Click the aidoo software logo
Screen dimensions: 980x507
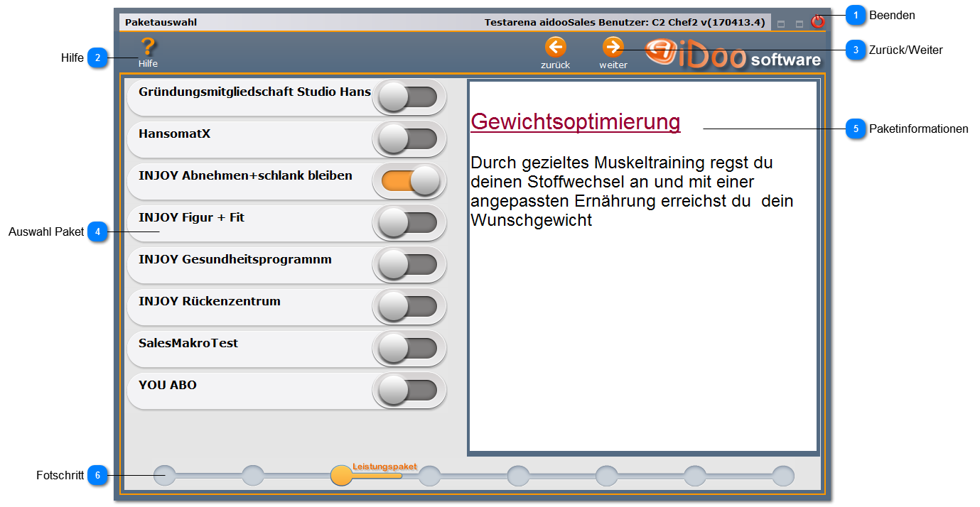coord(733,54)
